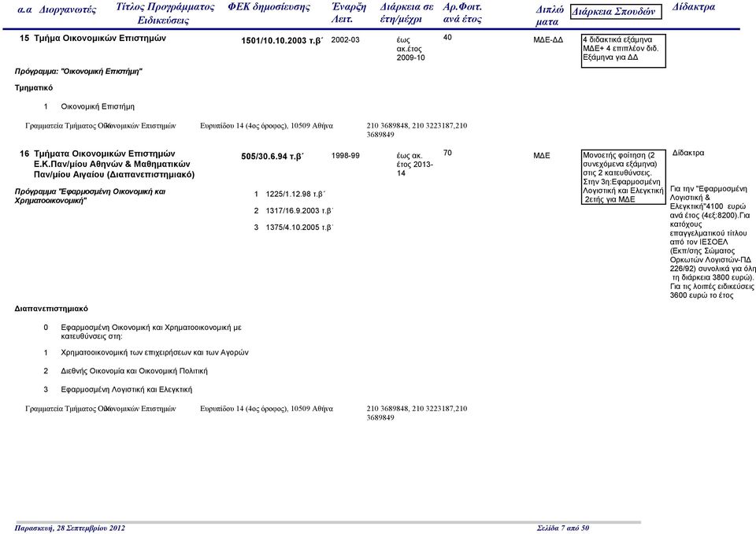Screen dimensions: 756x534
Task: Click the 'Μονοετής φοίτηση' duration box
Action: [x=624, y=177]
